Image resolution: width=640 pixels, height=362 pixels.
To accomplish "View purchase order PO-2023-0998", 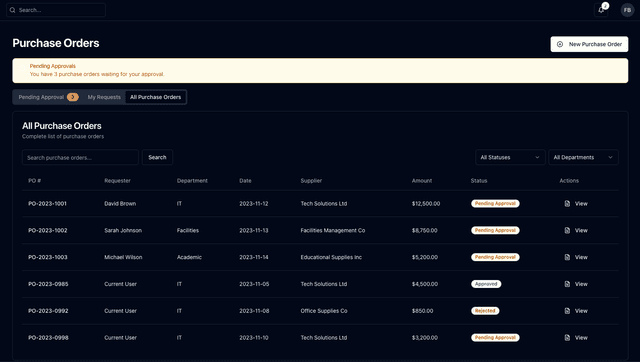I will point(576,338).
